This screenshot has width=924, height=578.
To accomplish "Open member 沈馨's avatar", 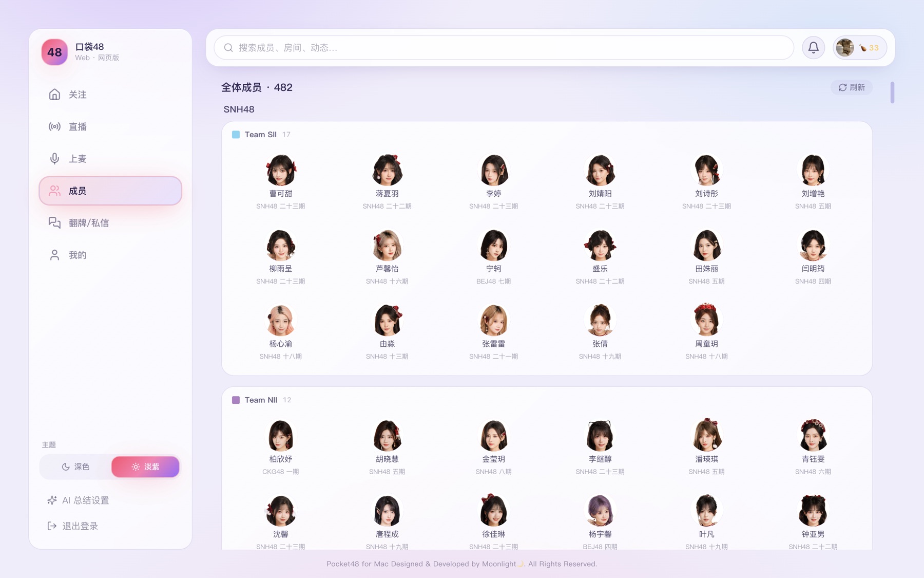I will (x=280, y=511).
